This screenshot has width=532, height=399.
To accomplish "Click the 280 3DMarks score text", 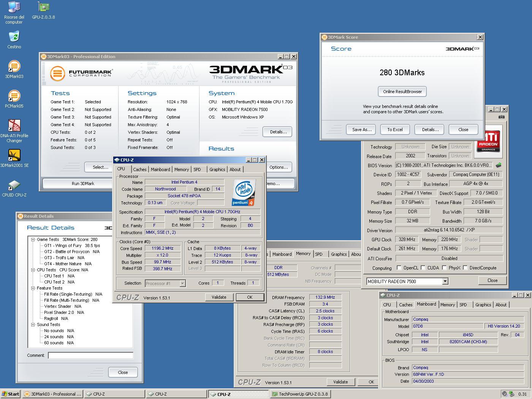I will click(x=402, y=73).
